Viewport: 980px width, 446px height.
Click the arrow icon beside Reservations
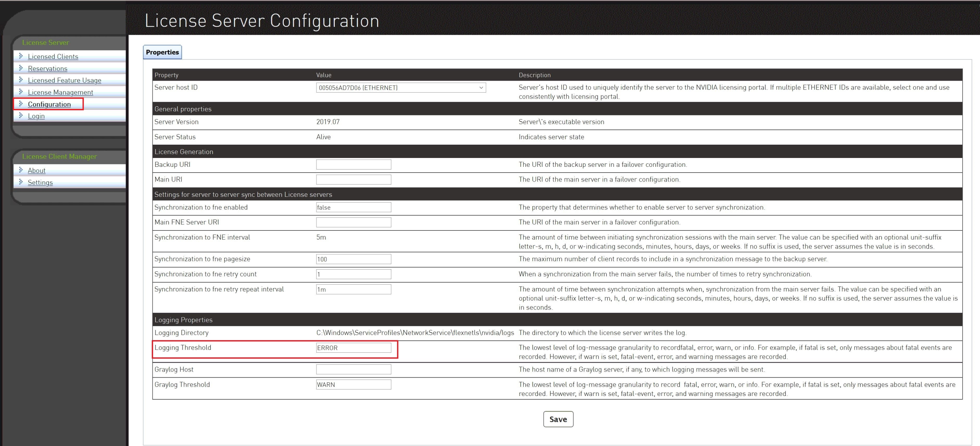(21, 68)
